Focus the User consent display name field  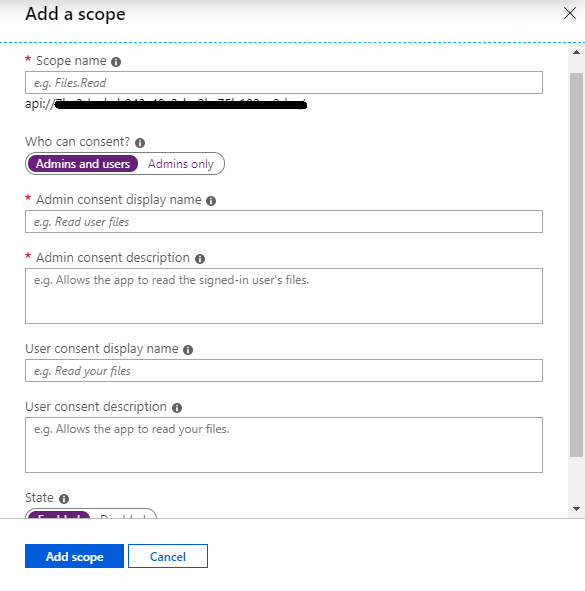[284, 371]
